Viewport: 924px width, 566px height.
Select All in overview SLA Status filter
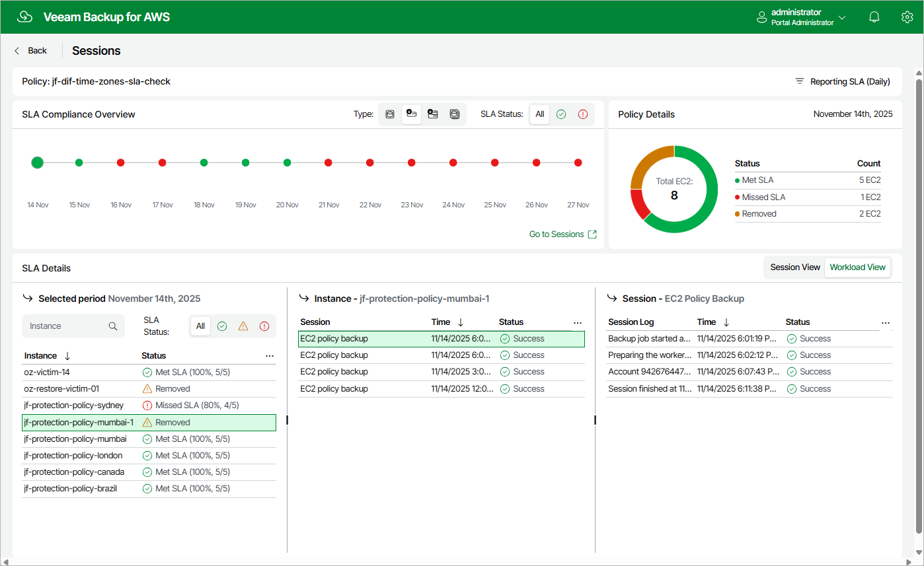point(540,114)
